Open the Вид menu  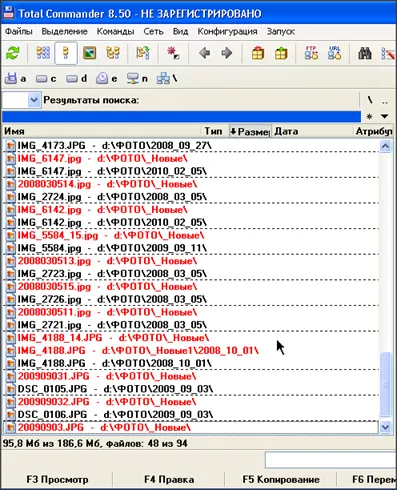pos(180,32)
